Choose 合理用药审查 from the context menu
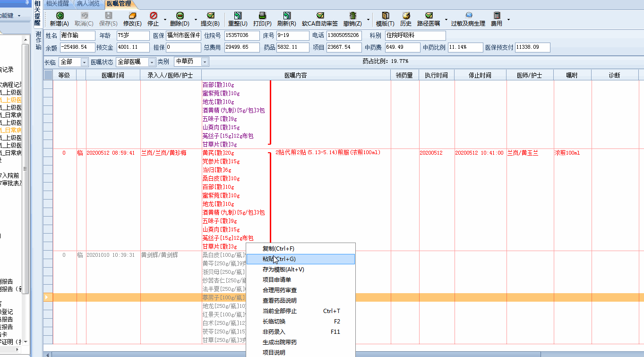644x357 pixels. 301,290
